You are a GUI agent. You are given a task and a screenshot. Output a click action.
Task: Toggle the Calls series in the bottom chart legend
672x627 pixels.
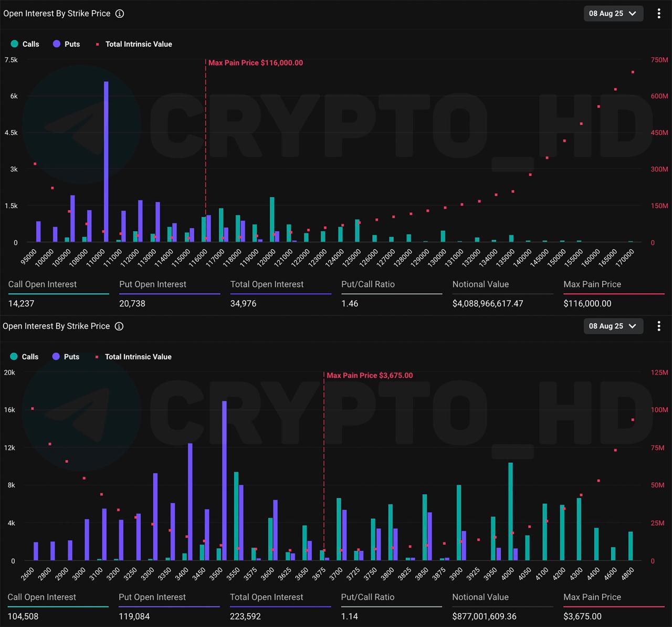(25, 357)
